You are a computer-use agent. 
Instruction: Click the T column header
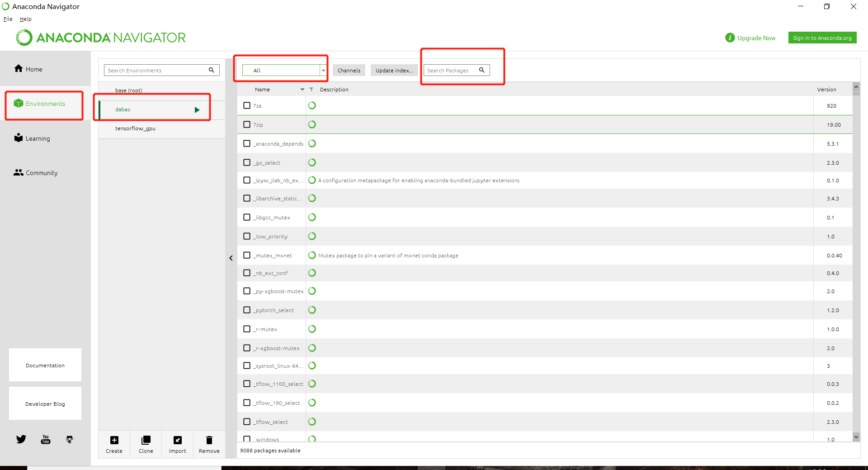(311, 90)
